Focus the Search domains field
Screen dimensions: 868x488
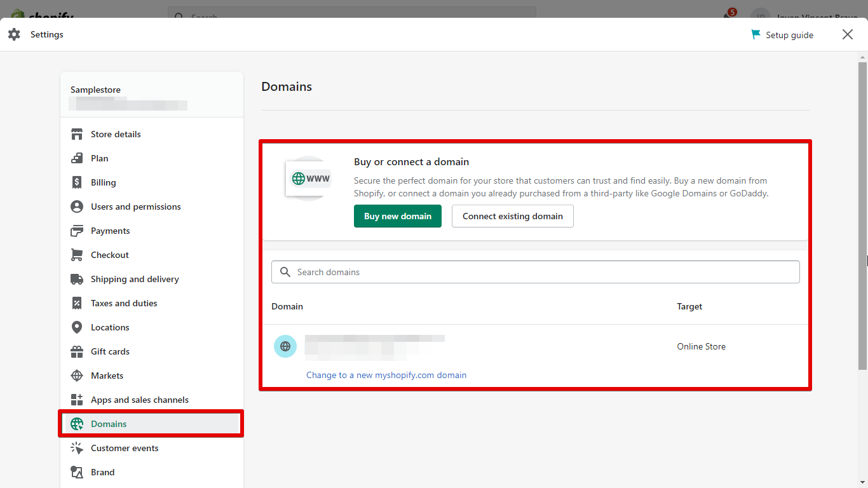(x=535, y=272)
